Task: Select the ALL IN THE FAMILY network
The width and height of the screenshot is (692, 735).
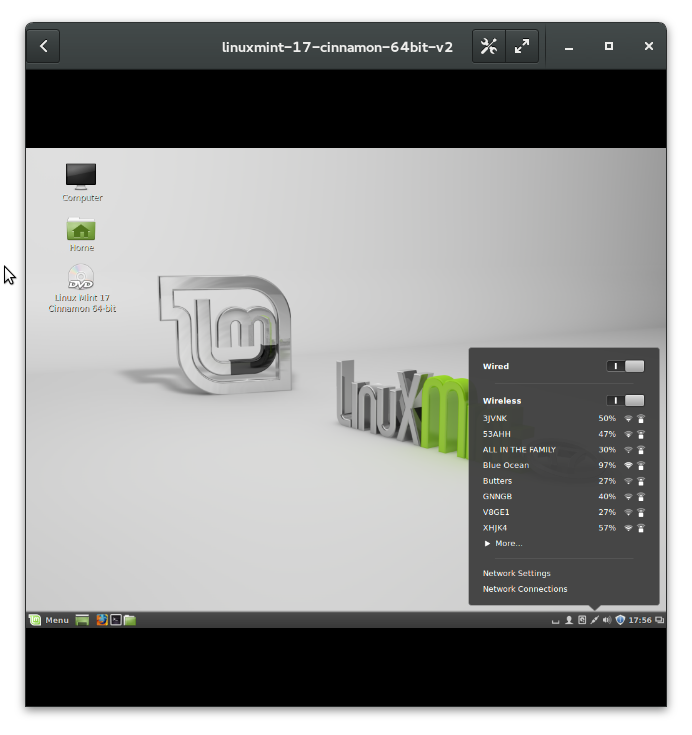Action: (x=564, y=450)
